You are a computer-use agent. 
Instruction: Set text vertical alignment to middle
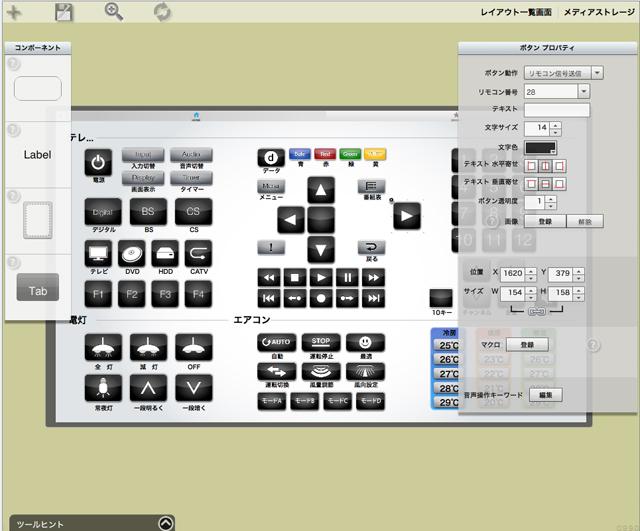[545, 184]
